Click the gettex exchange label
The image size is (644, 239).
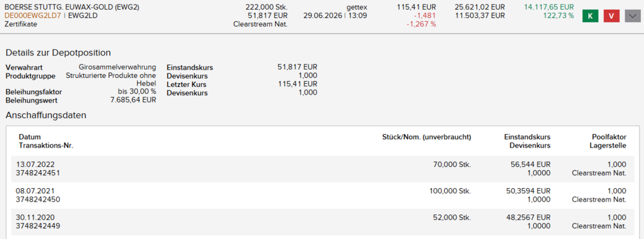point(357,7)
